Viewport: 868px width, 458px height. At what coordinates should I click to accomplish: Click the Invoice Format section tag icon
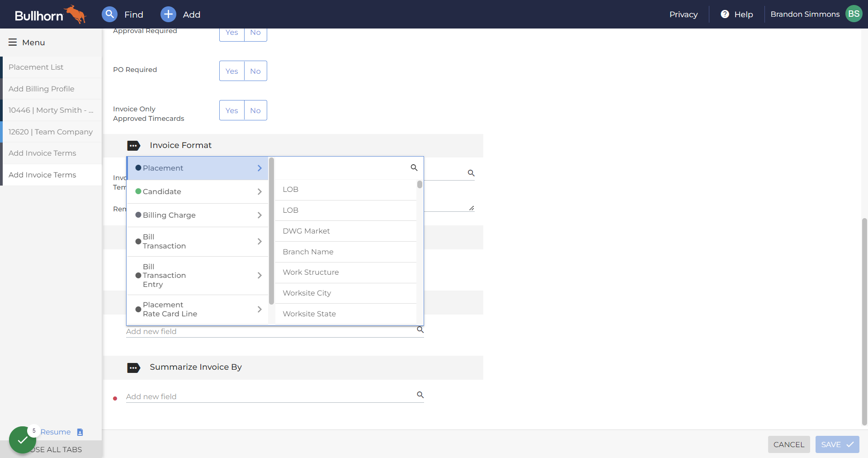(x=133, y=146)
